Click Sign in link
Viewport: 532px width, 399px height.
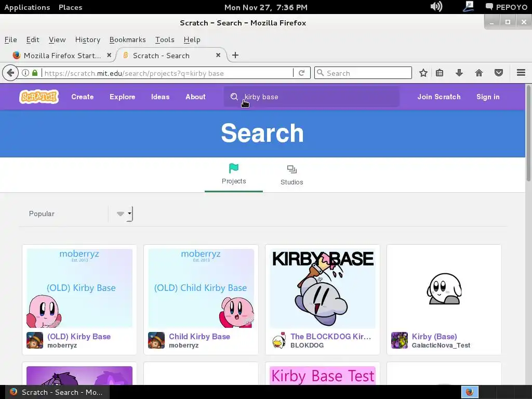tap(488, 97)
